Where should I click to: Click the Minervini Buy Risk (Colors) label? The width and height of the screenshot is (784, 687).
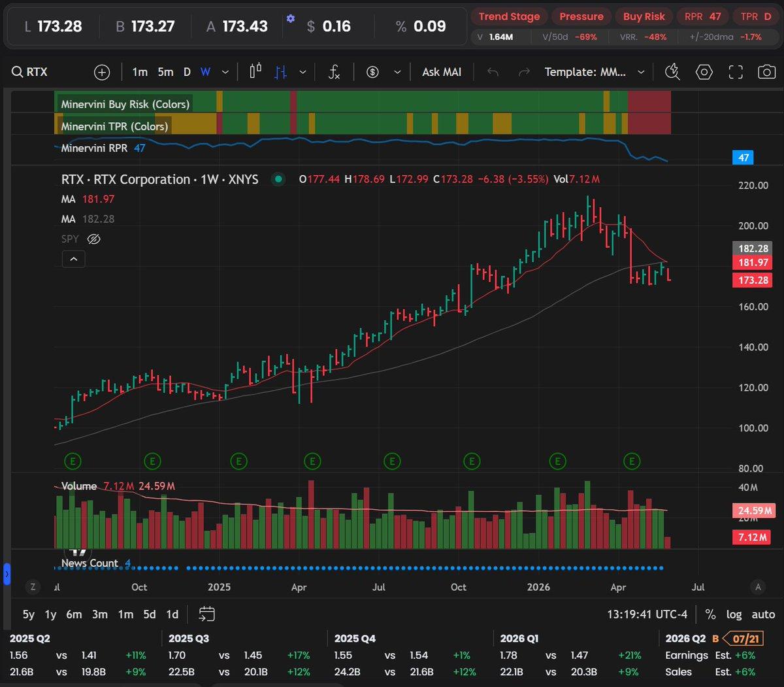[125, 104]
